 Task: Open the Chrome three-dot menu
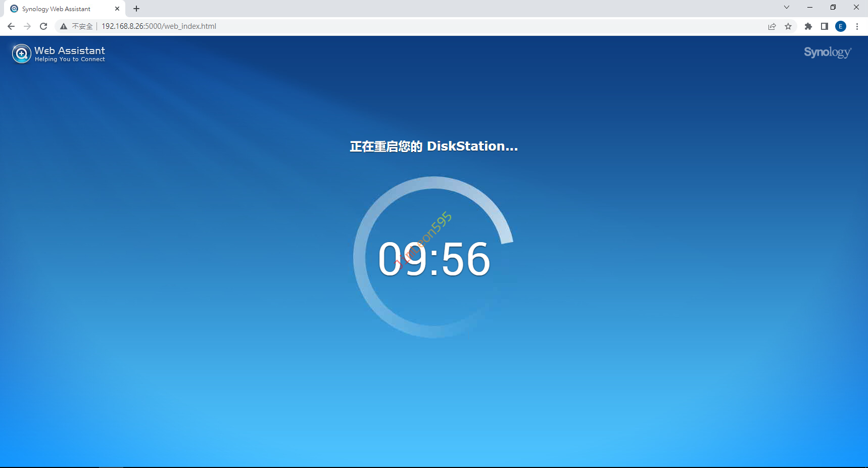[857, 26]
